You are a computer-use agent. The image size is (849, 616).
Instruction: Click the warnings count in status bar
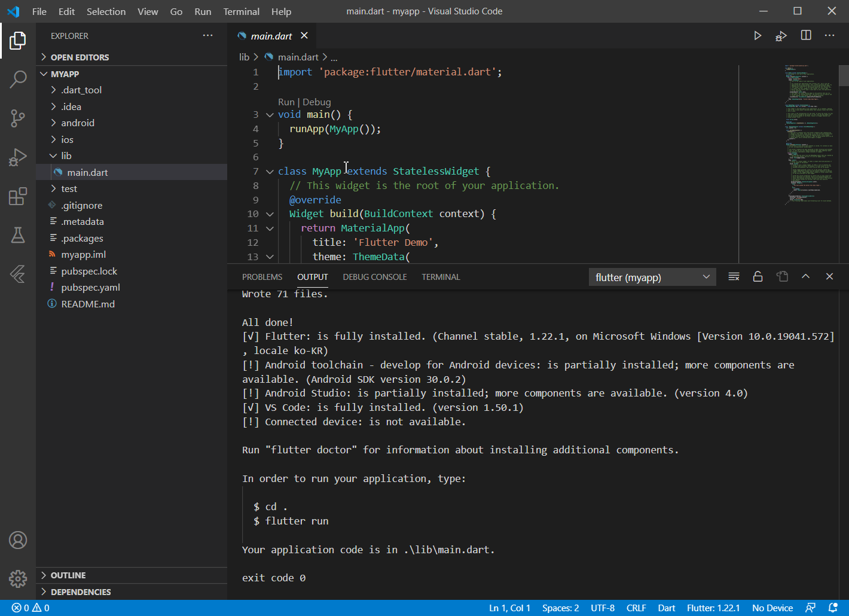41,608
